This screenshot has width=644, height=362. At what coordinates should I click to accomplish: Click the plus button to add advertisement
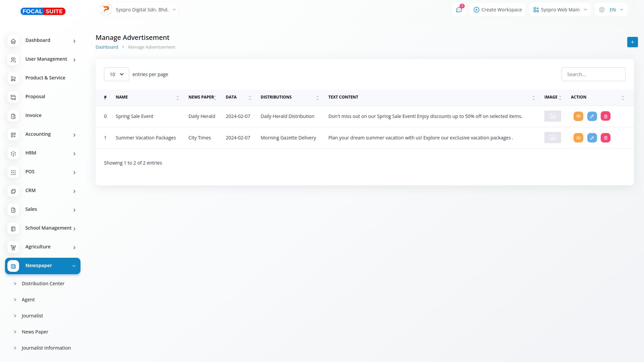(x=632, y=42)
